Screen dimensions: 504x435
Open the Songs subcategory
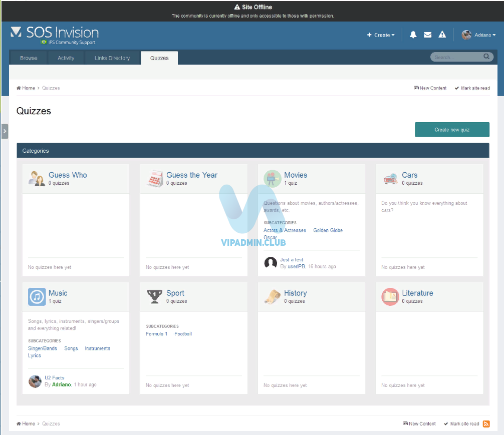[x=71, y=348]
